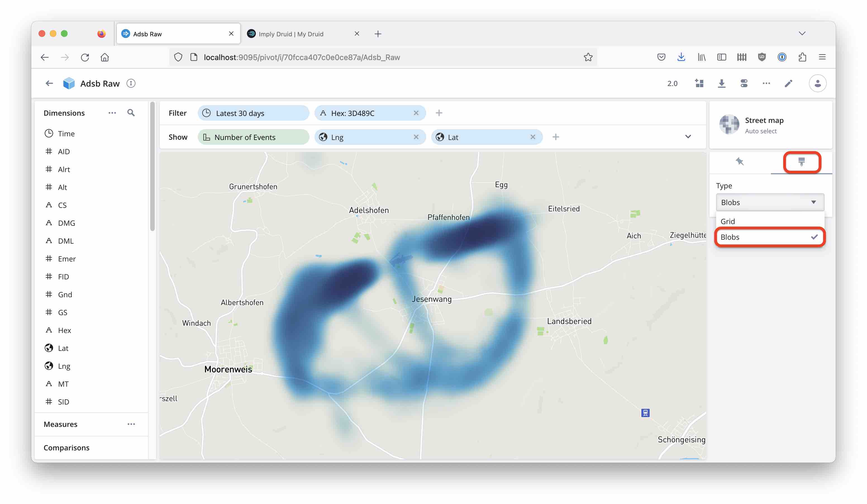
Task: Click the dimensions panel scrollbar
Action: [x=153, y=167]
